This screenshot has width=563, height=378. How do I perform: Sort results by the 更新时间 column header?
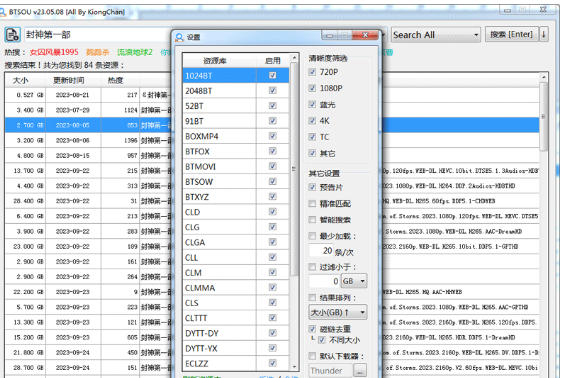[x=69, y=80]
